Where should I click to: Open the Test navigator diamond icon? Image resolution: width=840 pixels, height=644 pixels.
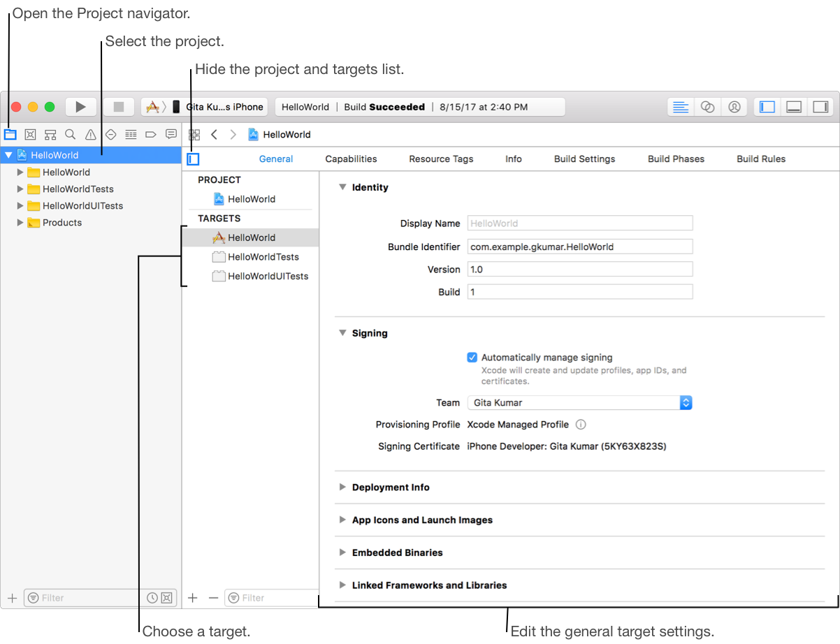click(110, 134)
